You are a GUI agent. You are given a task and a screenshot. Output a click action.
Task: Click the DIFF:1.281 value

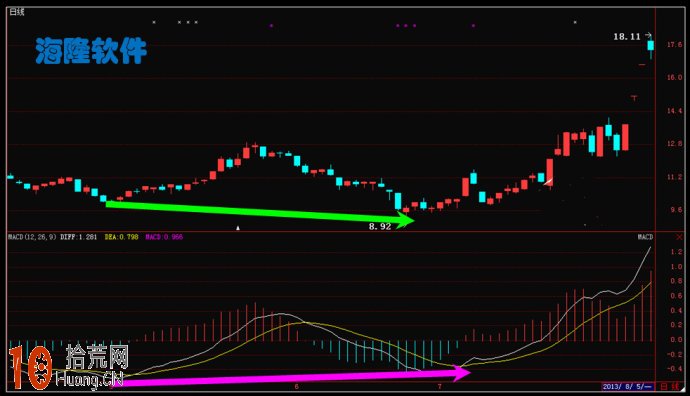[x=78, y=237]
